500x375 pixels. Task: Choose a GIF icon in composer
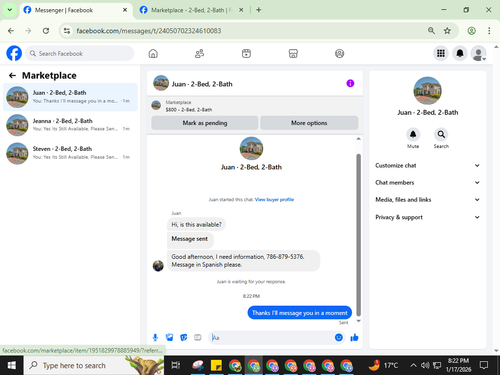tap(198, 338)
